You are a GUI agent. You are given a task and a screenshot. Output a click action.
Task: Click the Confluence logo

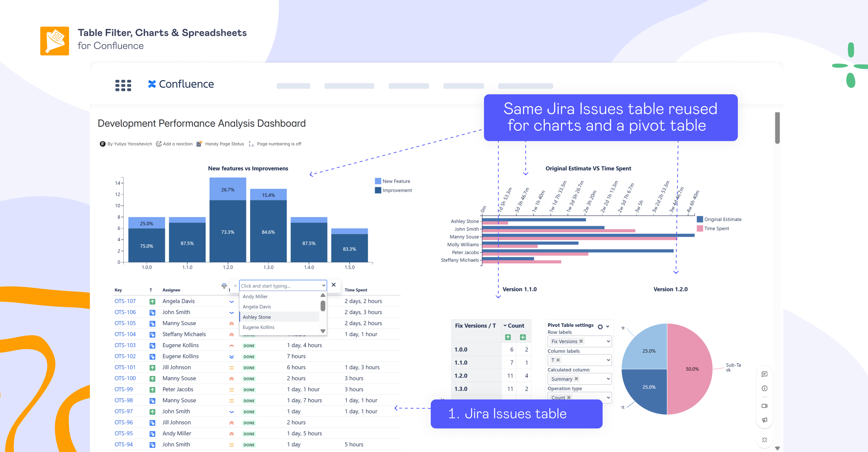tap(181, 84)
